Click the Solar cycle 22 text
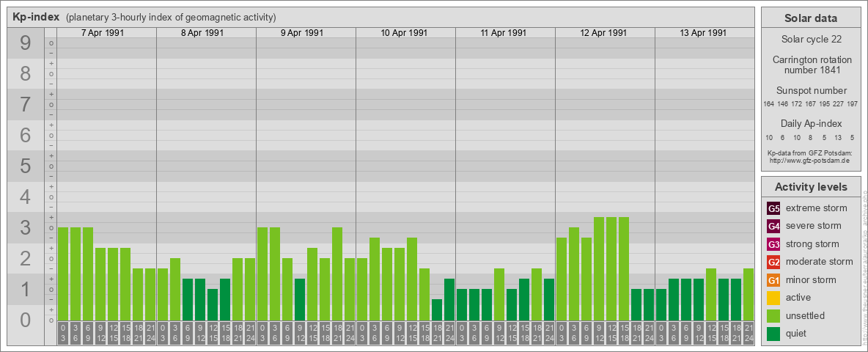This screenshot has height=352, width=868. 811,40
